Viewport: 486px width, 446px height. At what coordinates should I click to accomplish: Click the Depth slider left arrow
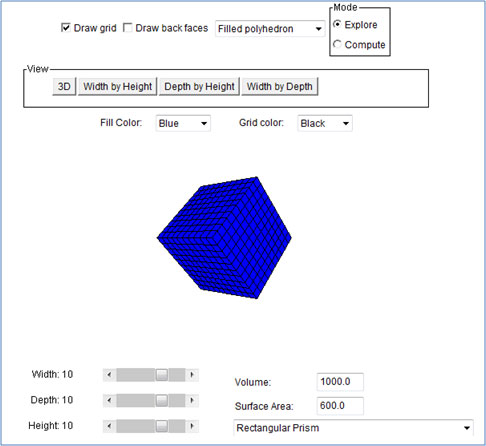pos(109,400)
